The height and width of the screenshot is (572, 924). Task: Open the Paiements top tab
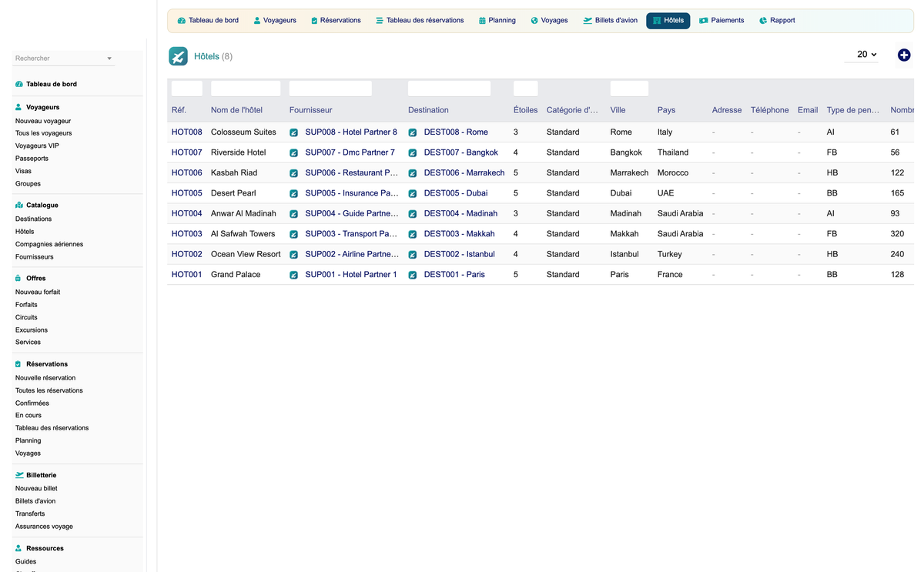pos(721,21)
